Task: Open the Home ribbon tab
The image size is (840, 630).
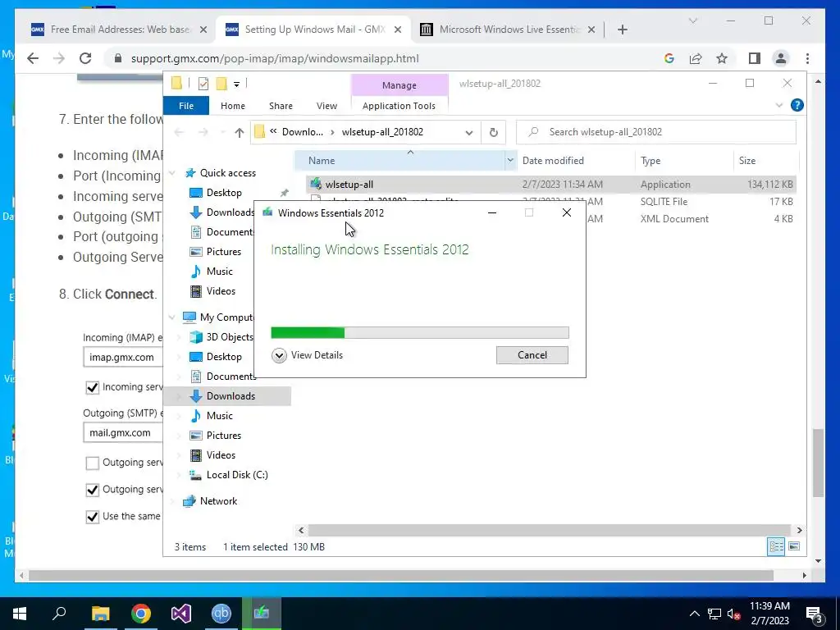Action: point(232,106)
